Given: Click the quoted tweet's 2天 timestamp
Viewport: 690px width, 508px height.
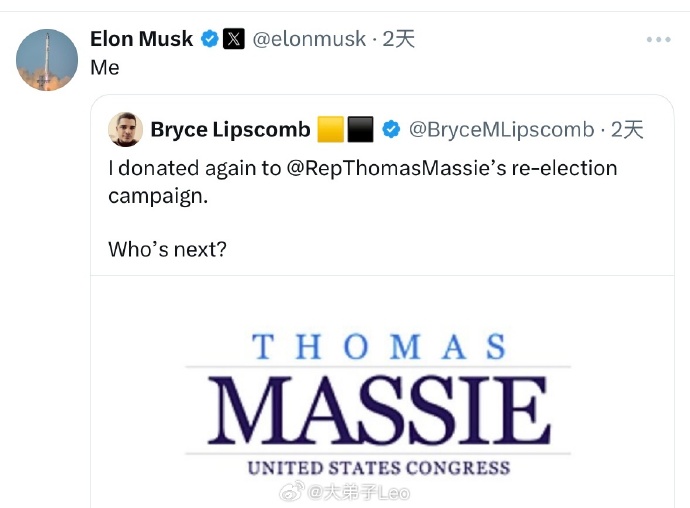Looking at the screenshot, I should pyautogui.click(x=628, y=129).
